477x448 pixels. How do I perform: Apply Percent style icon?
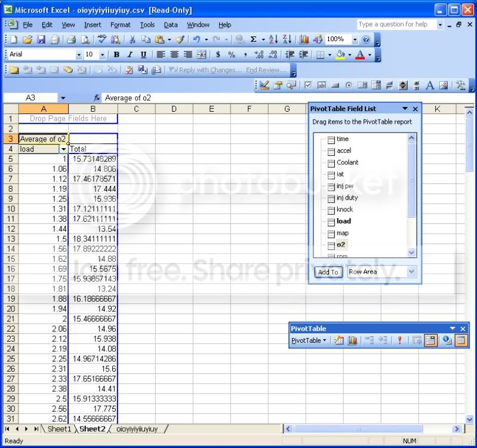232,55
